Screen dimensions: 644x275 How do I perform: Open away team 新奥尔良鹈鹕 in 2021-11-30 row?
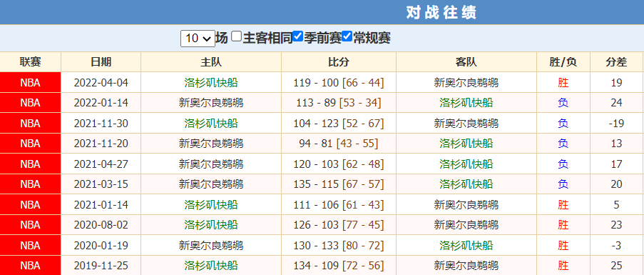pyautogui.click(x=466, y=124)
